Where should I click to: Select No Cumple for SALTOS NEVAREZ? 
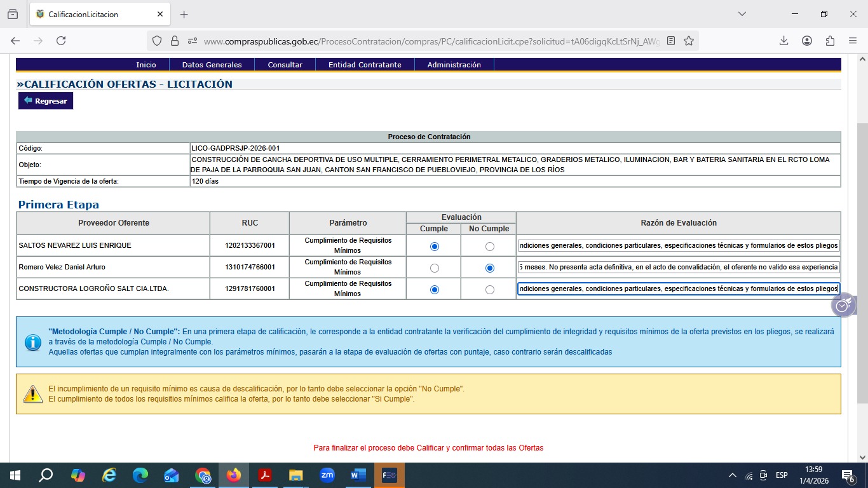pyautogui.click(x=489, y=247)
